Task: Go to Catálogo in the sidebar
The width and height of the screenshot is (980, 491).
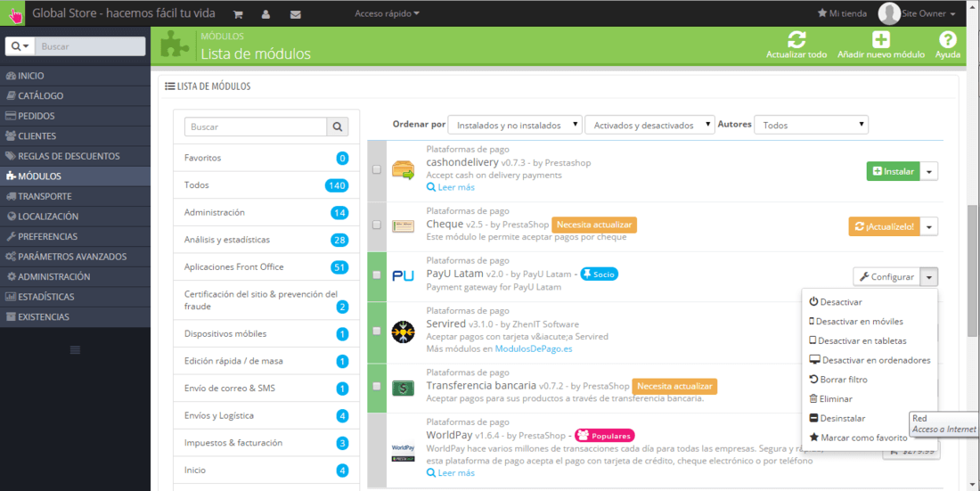Action: (x=75, y=95)
